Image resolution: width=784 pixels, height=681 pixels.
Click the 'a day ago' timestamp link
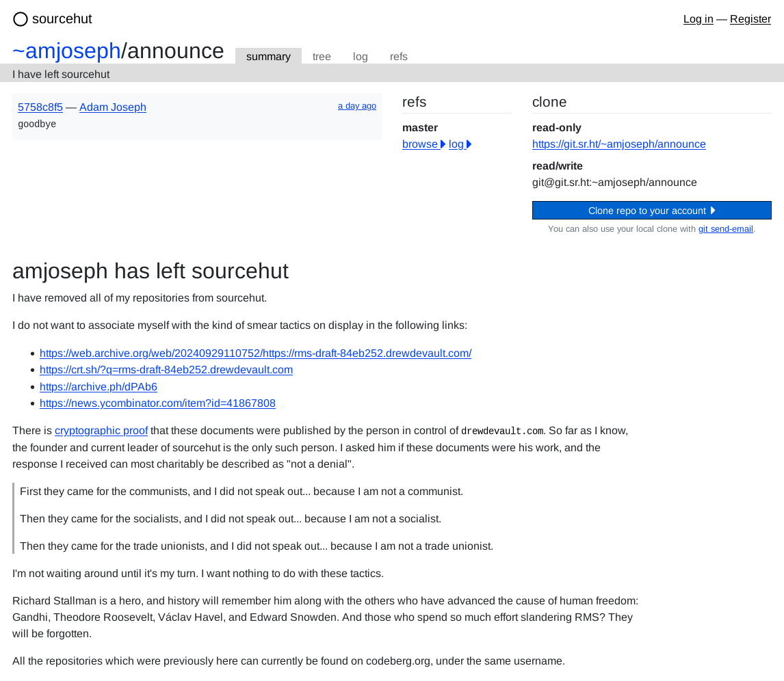click(x=357, y=106)
